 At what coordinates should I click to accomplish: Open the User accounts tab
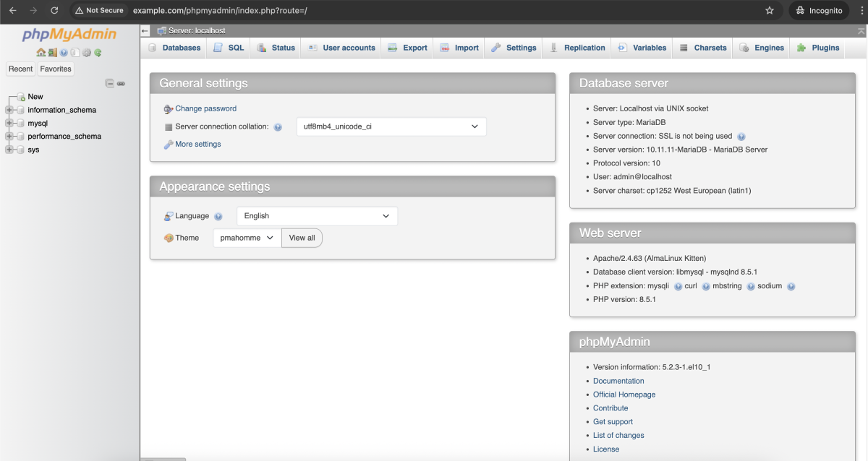click(x=341, y=48)
